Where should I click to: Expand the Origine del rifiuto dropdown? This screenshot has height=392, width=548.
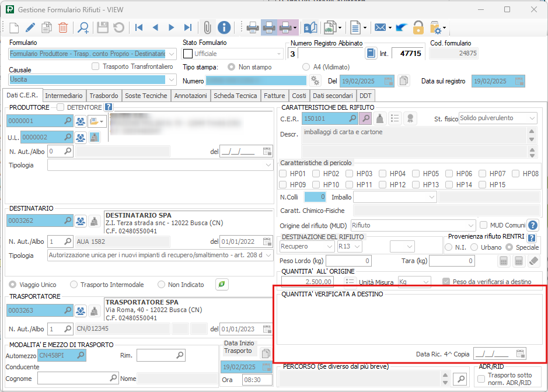(x=470, y=225)
